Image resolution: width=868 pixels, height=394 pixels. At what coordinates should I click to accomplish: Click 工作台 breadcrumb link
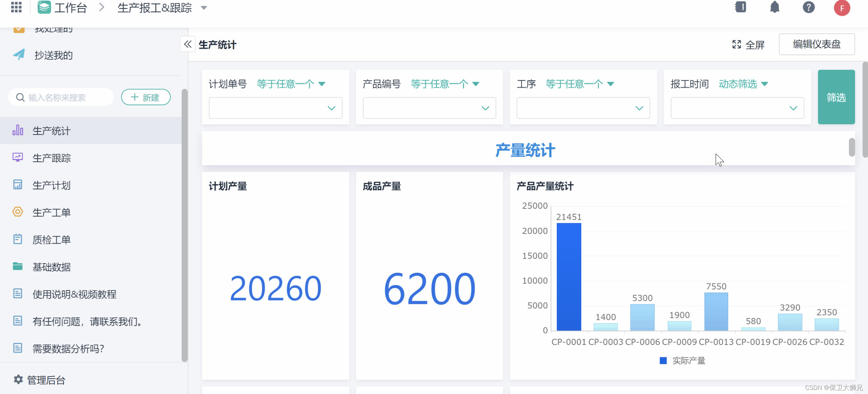pos(71,8)
